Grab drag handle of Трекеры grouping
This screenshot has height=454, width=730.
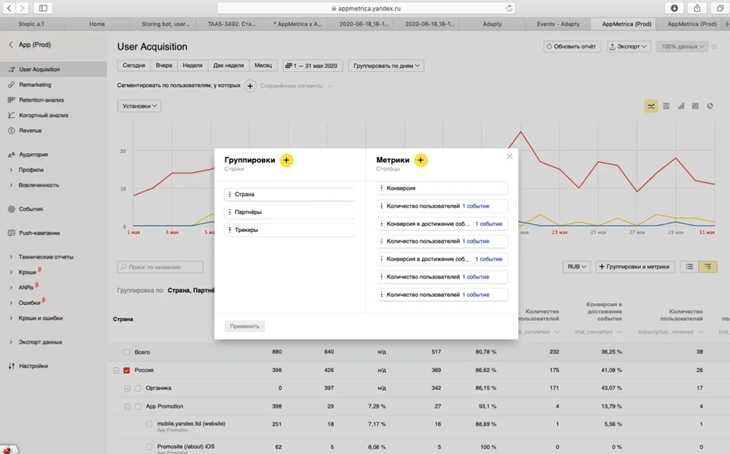point(230,230)
